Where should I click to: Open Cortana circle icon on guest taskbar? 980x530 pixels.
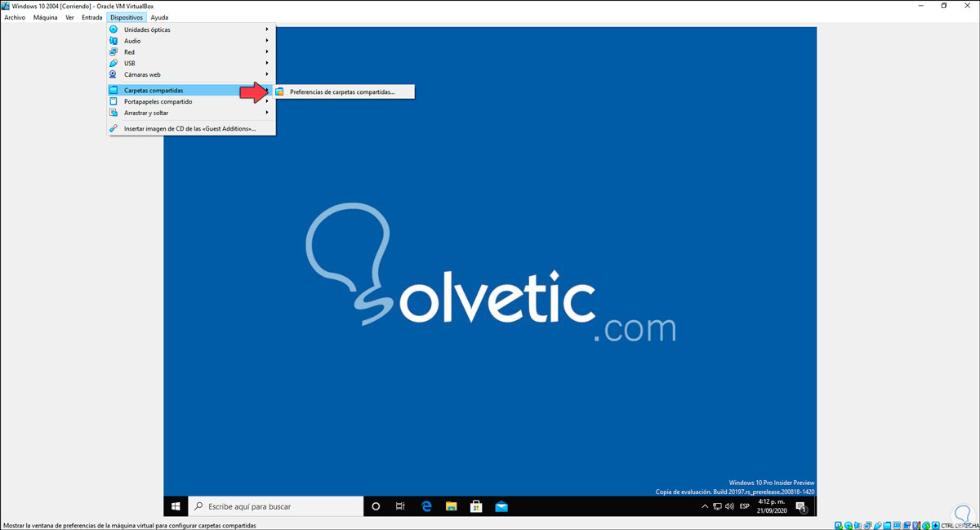pos(376,506)
